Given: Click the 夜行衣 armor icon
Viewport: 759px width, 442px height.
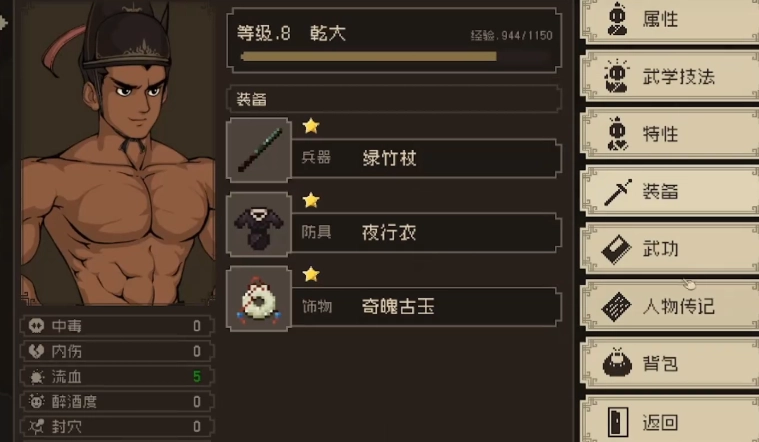Looking at the screenshot, I should [259, 224].
